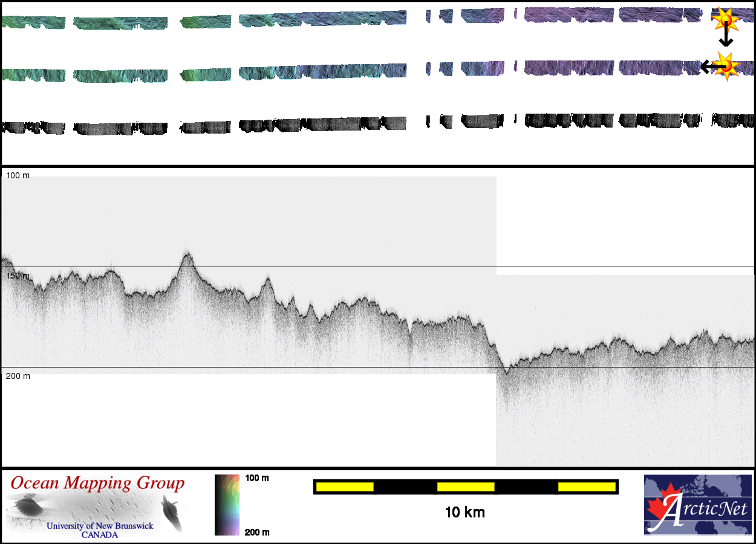Click the "100 m" legend label

pos(256,478)
